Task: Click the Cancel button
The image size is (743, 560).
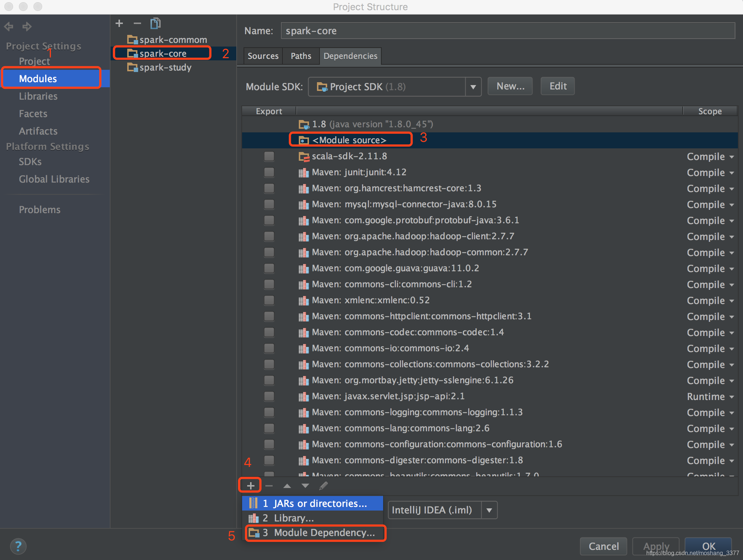Action: [x=603, y=546]
